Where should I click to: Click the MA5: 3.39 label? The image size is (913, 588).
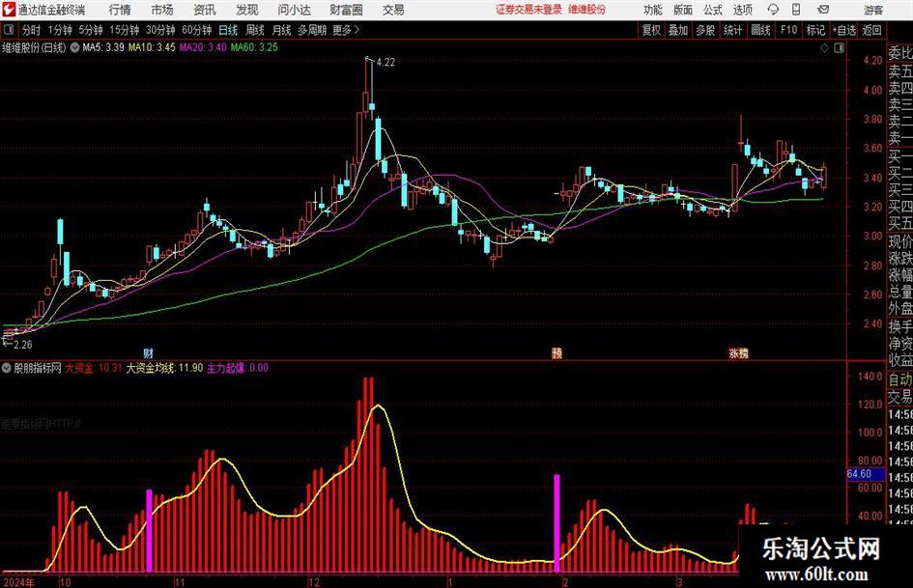click(103, 47)
